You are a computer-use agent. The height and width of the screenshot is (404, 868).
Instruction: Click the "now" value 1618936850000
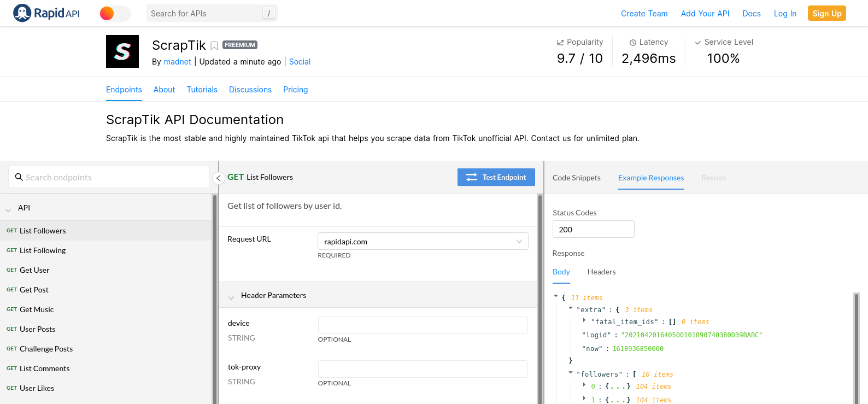tap(638, 349)
